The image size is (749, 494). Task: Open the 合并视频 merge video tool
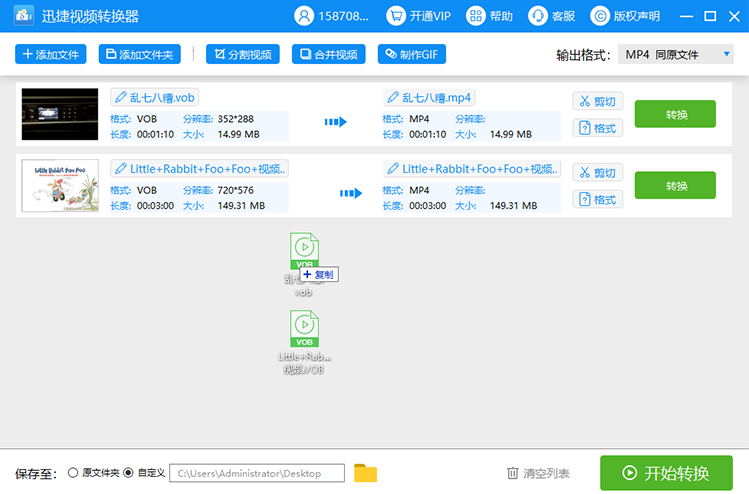[328, 54]
